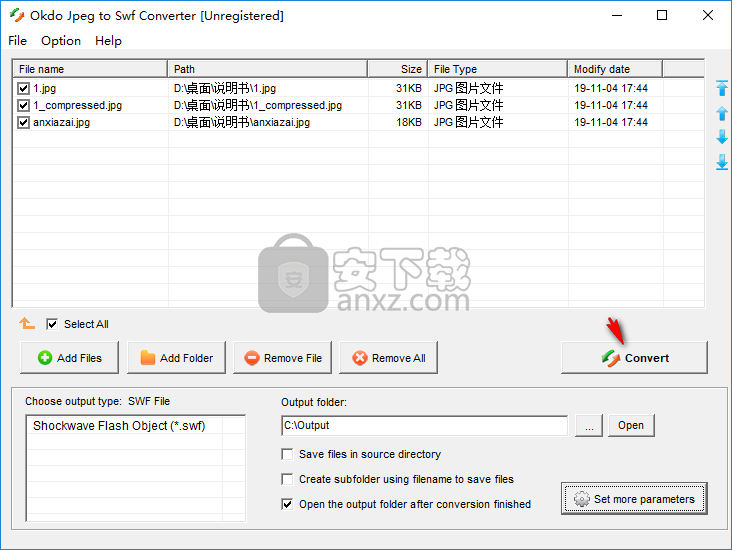Browse for output folder with ... button
The image size is (732, 550).
pyautogui.click(x=589, y=425)
